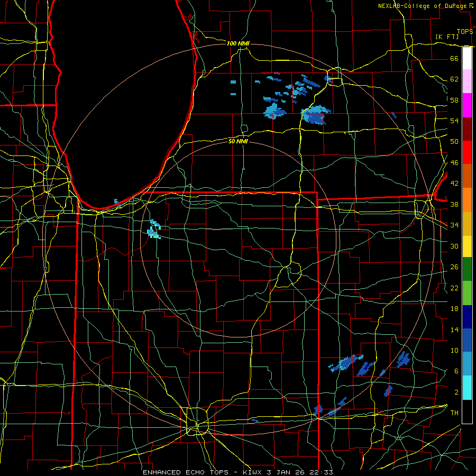Image resolution: width=476 pixels, height=476 pixels.
Task: Click the 50 legend value
Action: pos(454,141)
